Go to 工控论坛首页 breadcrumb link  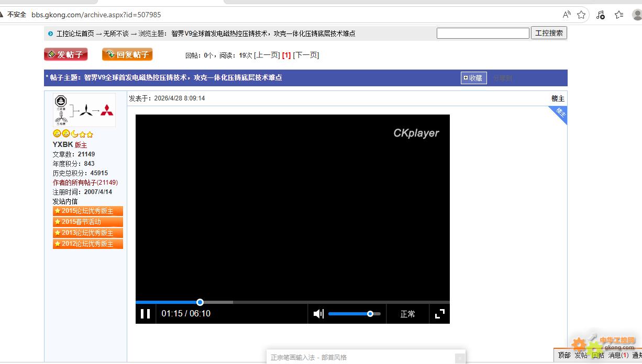click(75, 33)
